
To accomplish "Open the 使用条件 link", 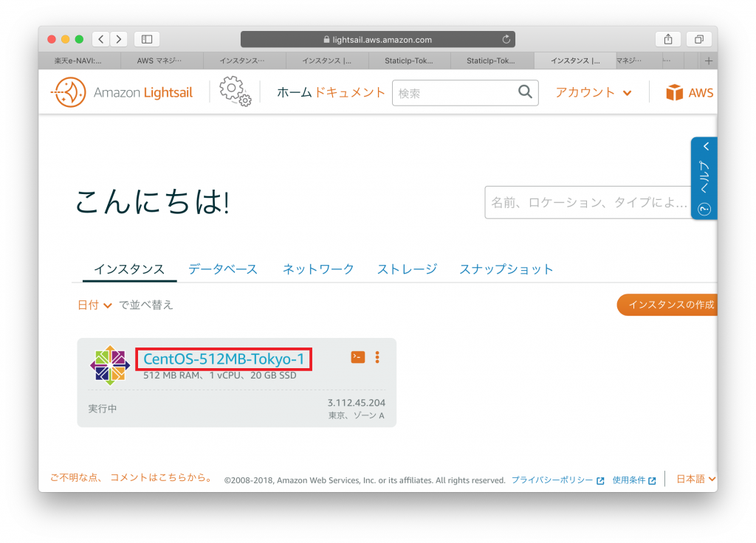I will click(x=634, y=480).
